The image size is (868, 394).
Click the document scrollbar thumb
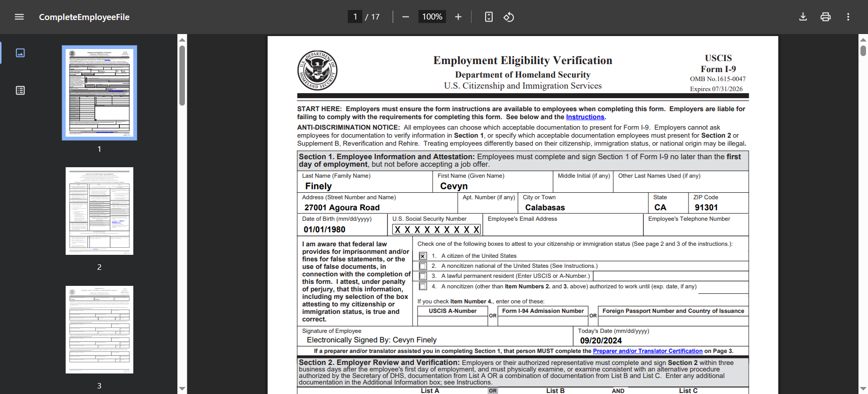tap(863, 51)
